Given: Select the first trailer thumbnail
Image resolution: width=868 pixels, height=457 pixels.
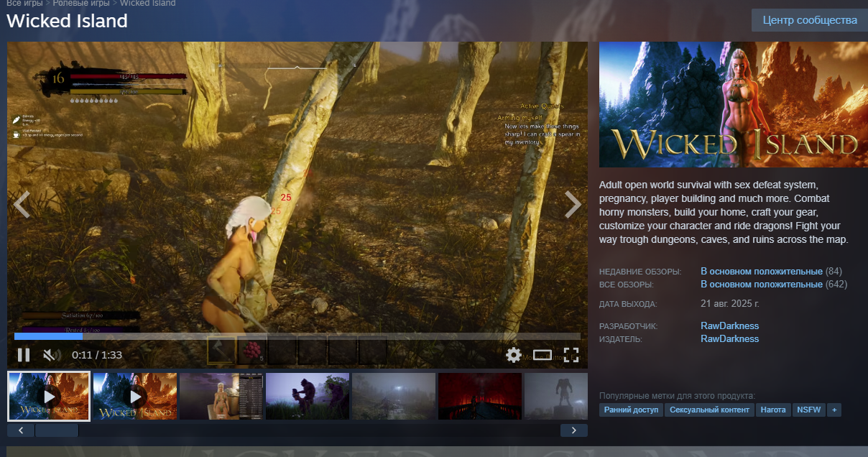Looking at the screenshot, I should coord(49,396).
